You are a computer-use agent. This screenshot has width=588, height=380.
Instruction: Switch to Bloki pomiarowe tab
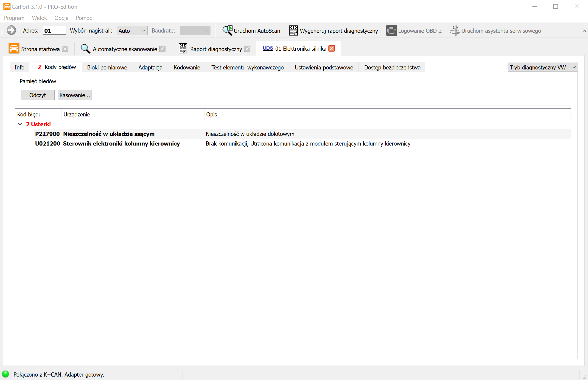coord(107,67)
